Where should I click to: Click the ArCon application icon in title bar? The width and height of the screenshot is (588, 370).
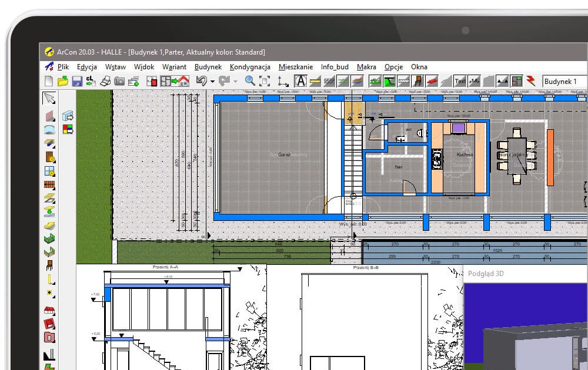49,52
